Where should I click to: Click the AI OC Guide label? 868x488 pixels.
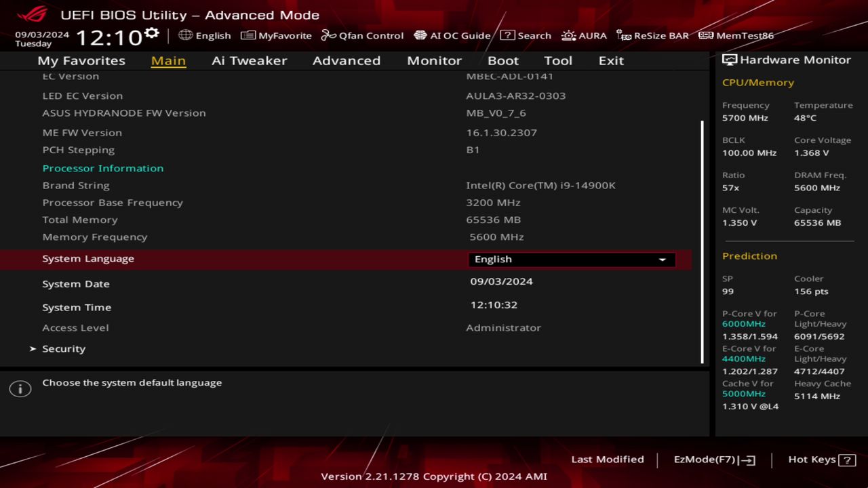tap(460, 35)
